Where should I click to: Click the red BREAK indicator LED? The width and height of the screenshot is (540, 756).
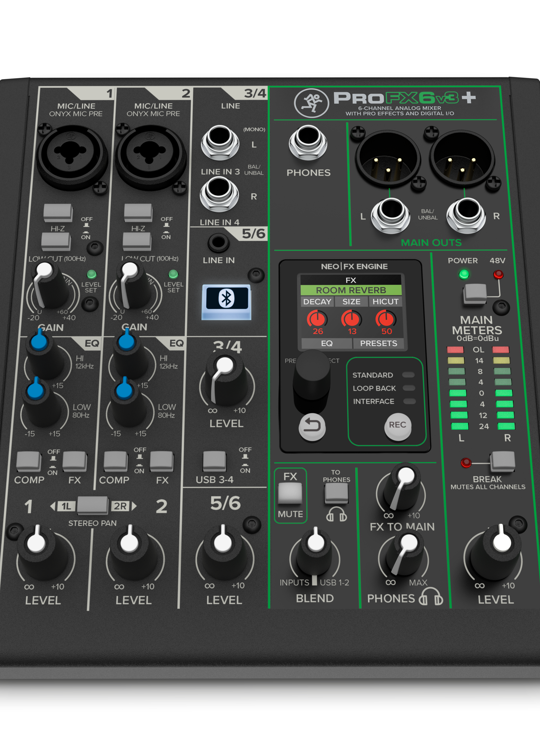(466, 462)
